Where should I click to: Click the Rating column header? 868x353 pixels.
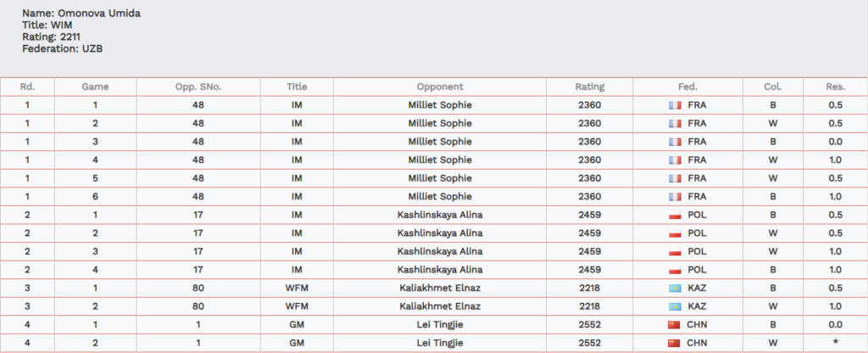click(590, 87)
